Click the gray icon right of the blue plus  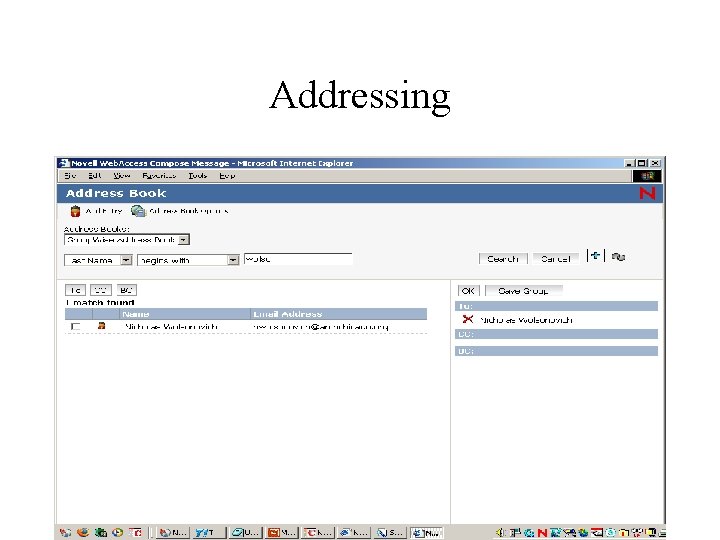point(619,257)
